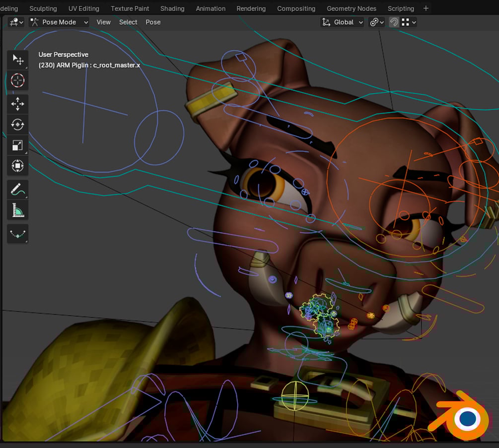499x448 pixels.
Task: Open the Pose Mode dropdown
Action: pyautogui.click(x=59, y=22)
